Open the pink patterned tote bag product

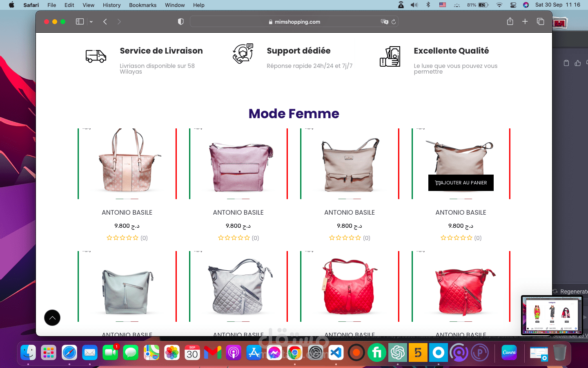click(127, 164)
